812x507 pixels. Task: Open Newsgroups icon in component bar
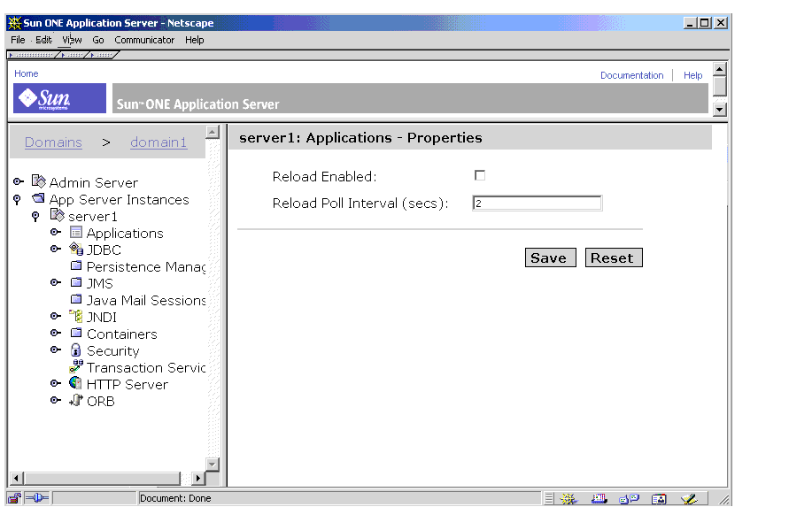pos(630,499)
